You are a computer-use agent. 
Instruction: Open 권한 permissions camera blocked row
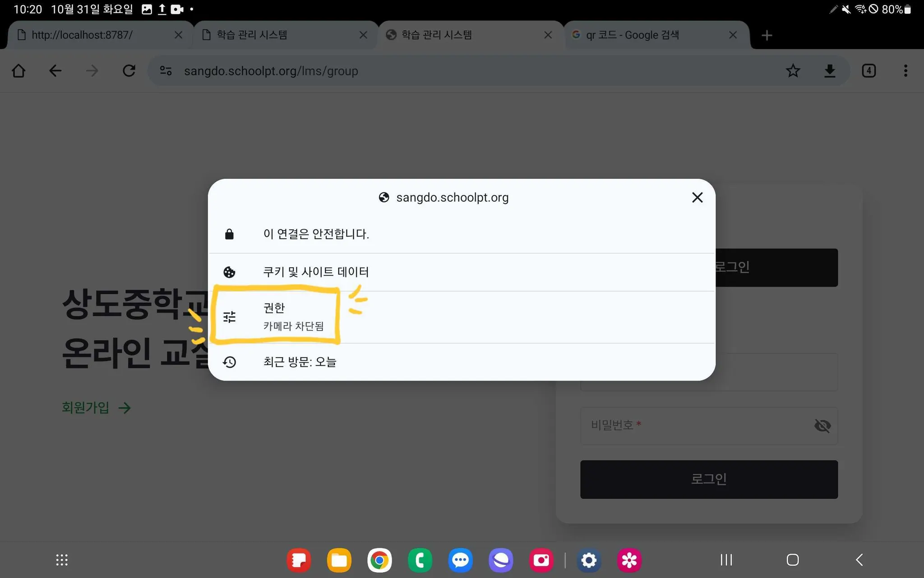coord(293,317)
